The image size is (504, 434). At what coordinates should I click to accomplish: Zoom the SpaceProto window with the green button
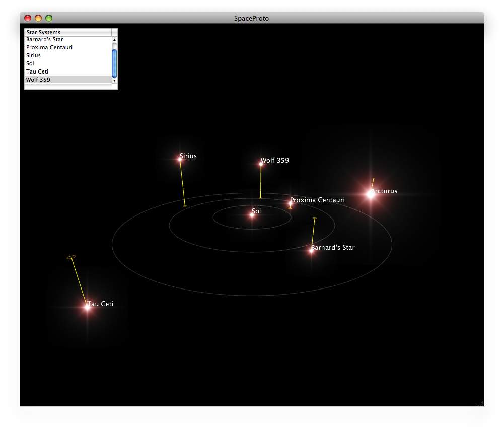point(49,18)
